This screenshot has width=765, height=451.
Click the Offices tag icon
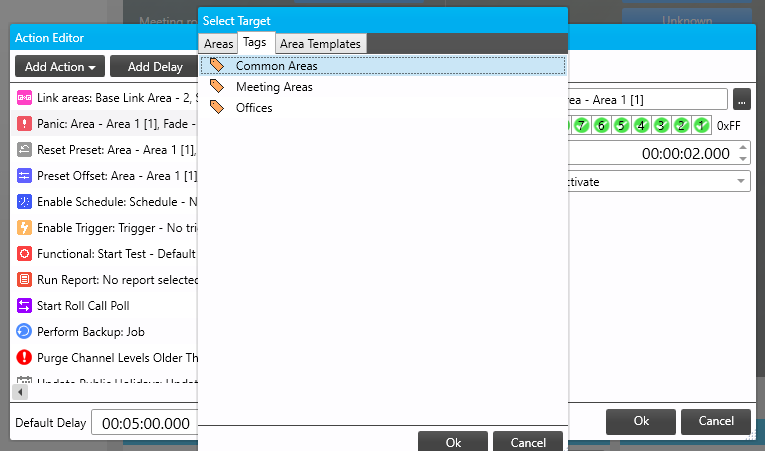(217, 107)
